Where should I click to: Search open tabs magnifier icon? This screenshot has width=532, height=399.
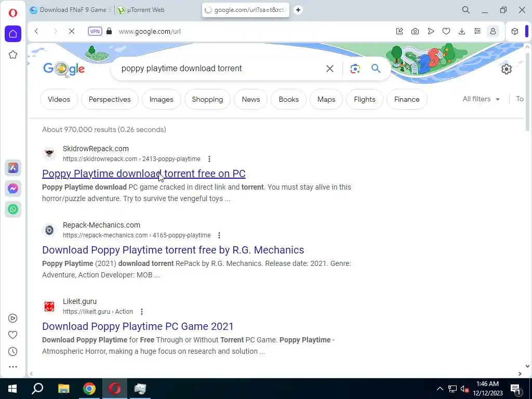[466, 10]
